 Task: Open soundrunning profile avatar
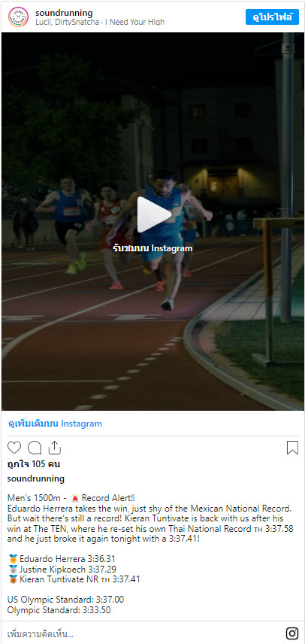(x=19, y=17)
